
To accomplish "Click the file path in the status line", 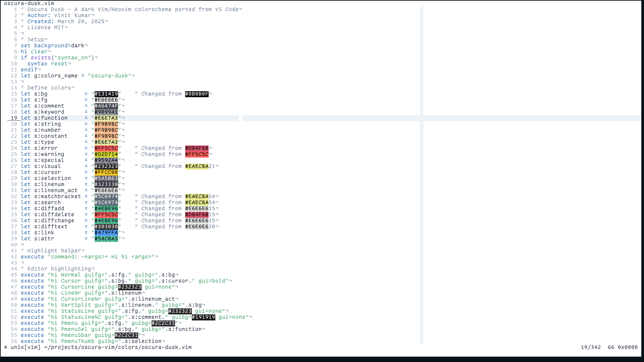I will pos(118,347).
